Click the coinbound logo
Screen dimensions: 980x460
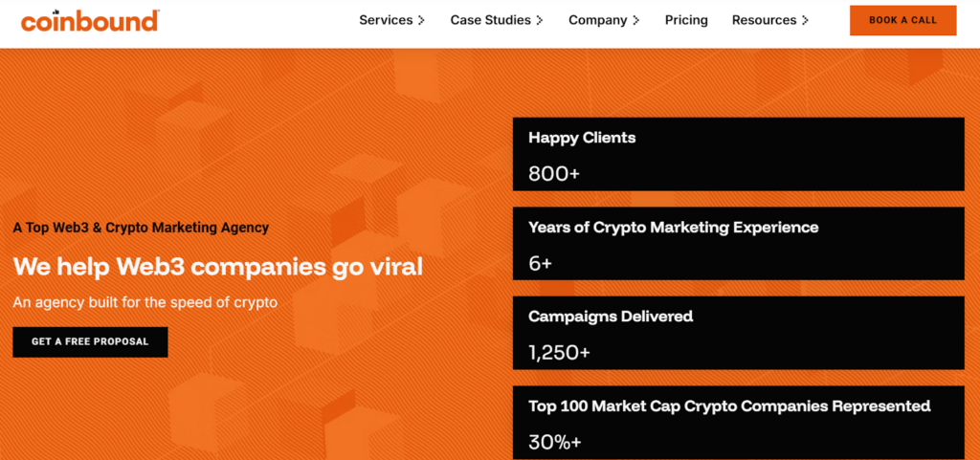pyautogui.click(x=90, y=20)
